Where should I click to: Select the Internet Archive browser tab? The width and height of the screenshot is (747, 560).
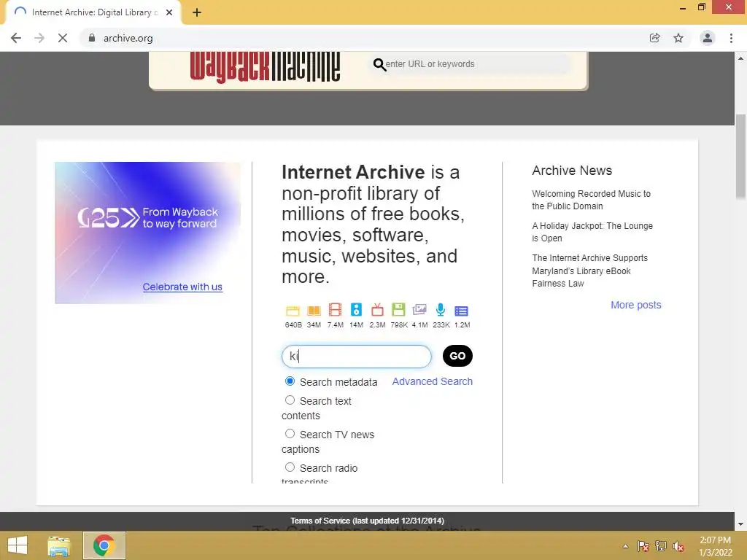tap(93, 12)
